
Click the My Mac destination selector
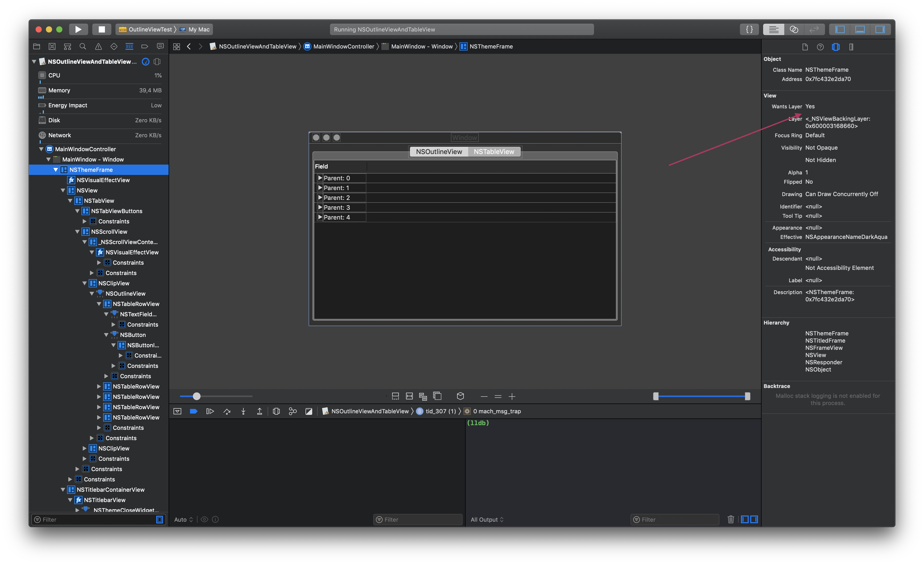click(195, 29)
